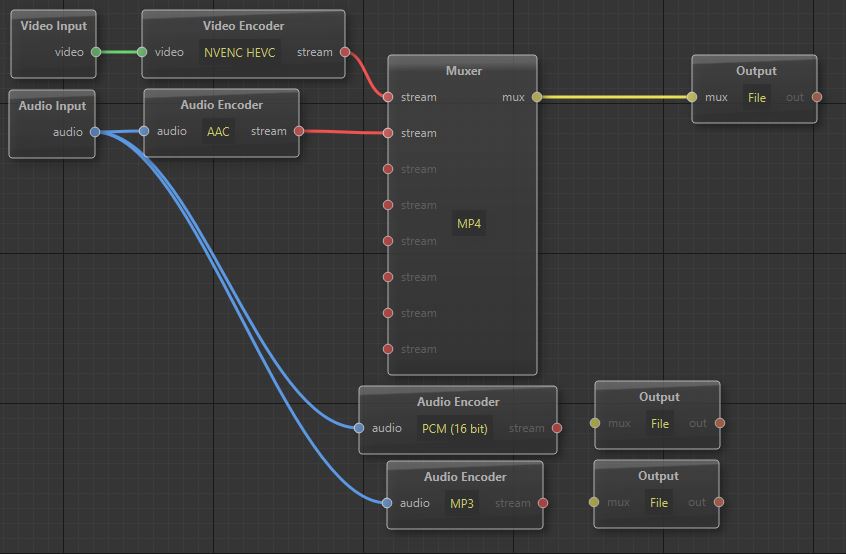
Task: Click the first stream input port on Muxer
Action: tap(388, 97)
